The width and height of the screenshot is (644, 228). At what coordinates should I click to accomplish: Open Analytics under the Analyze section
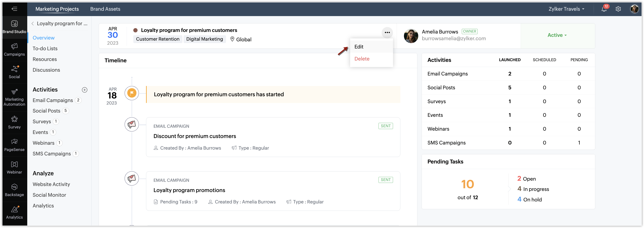click(x=43, y=206)
